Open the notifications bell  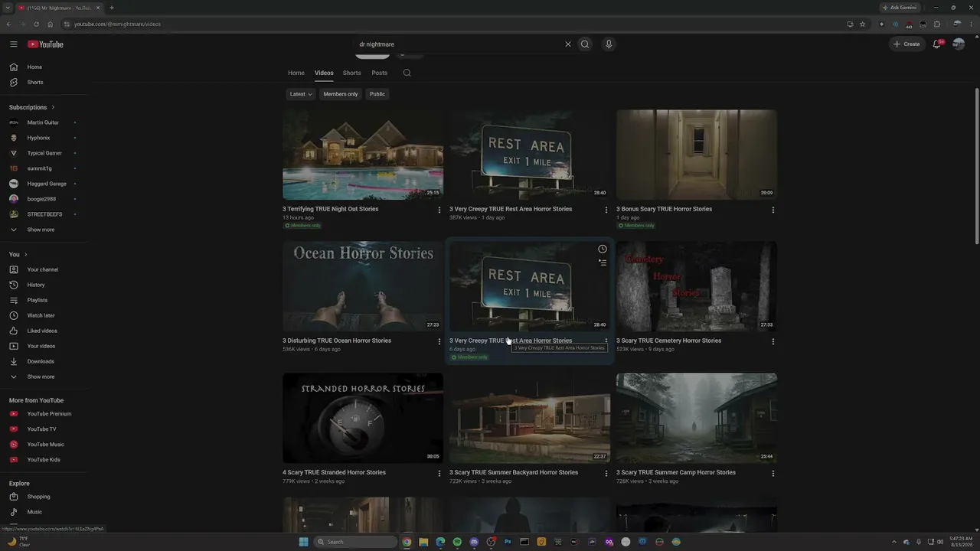pyautogui.click(x=936, y=44)
